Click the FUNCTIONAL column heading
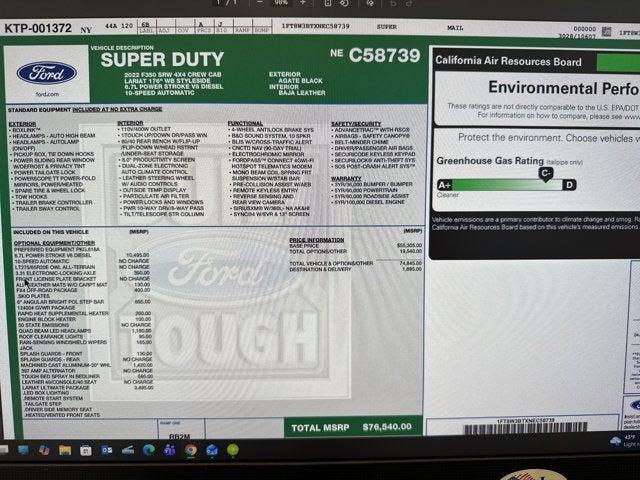This screenshot has height=480, width=640. tap(245, 123)
